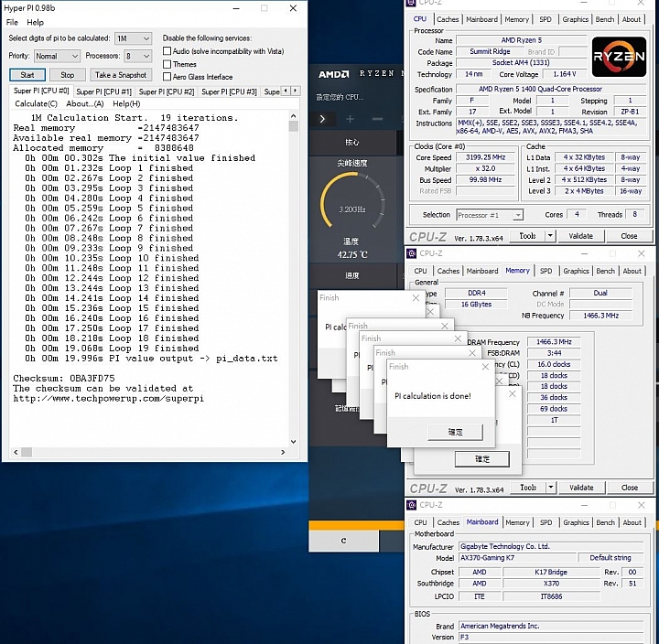The image size is (659, 644).
Task: Enable the Audio service disable checkbox
Action: 167,51
